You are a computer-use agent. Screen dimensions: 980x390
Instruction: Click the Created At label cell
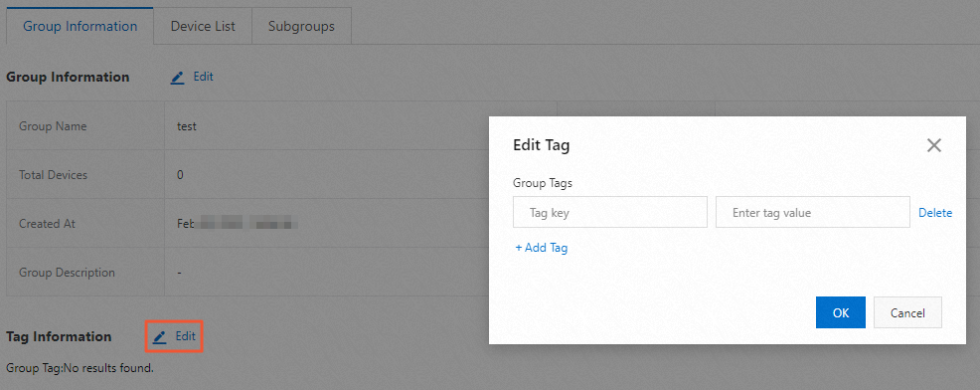click(85, 224)
